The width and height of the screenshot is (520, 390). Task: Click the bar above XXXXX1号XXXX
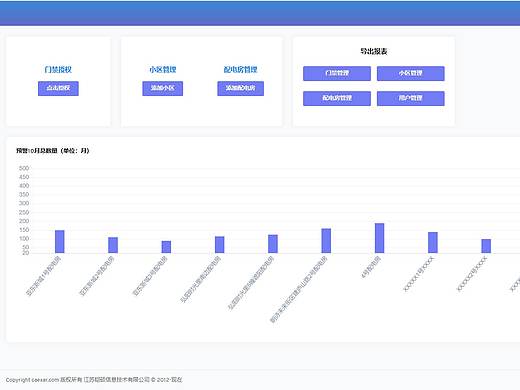coord(433,243)
